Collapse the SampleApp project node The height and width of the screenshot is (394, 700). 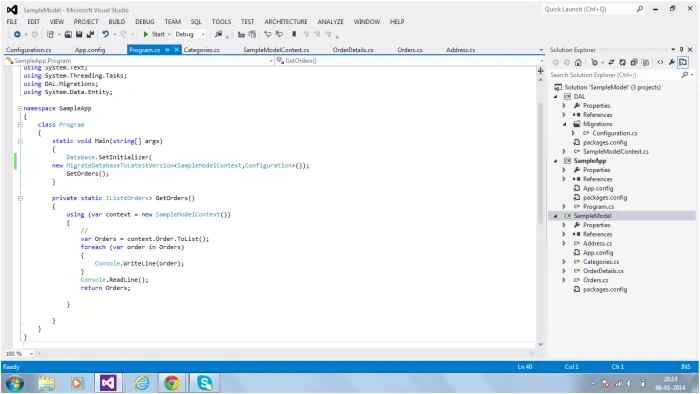556,161
